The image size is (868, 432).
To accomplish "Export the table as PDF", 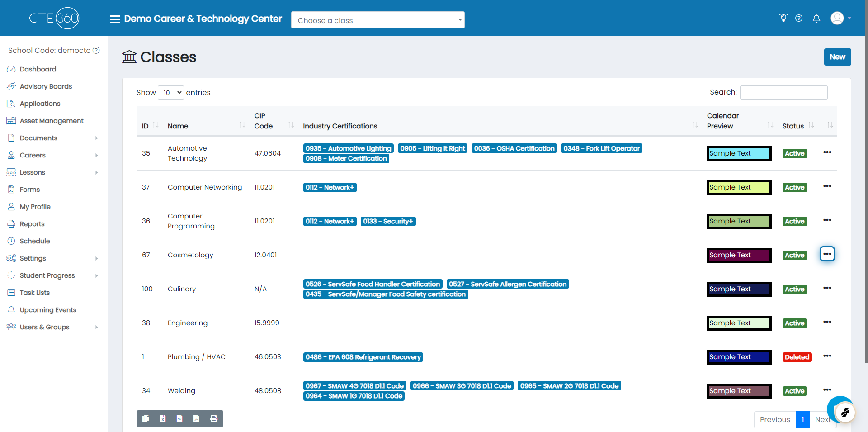I will click(196, 419).
